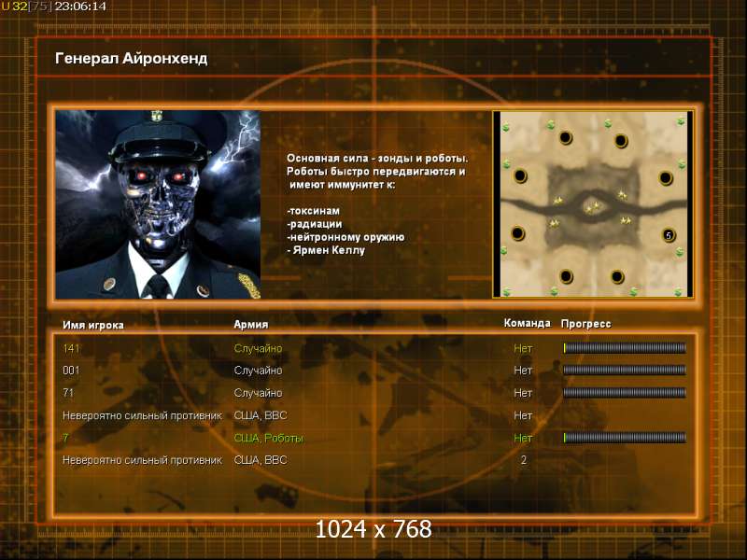The image size is (747, 560).
Task: Click the loading progress bar for player 001
Action: coord(625,370)
